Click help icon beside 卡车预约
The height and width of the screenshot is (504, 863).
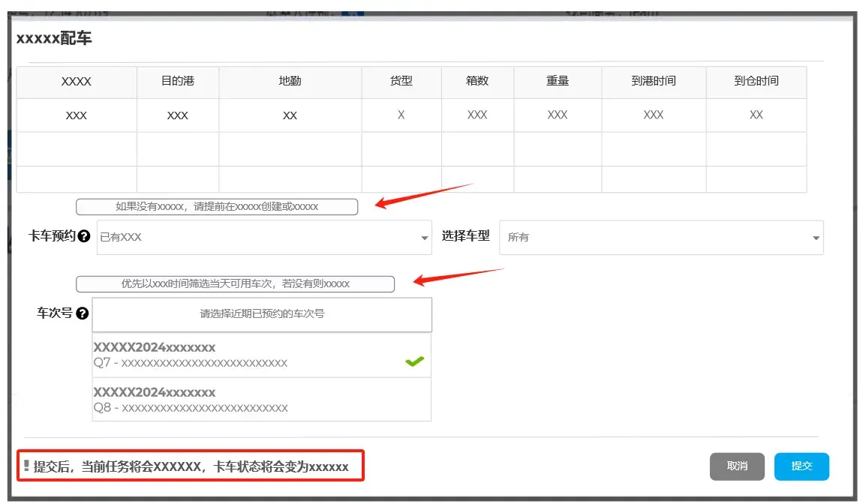[x=84, y=236]
